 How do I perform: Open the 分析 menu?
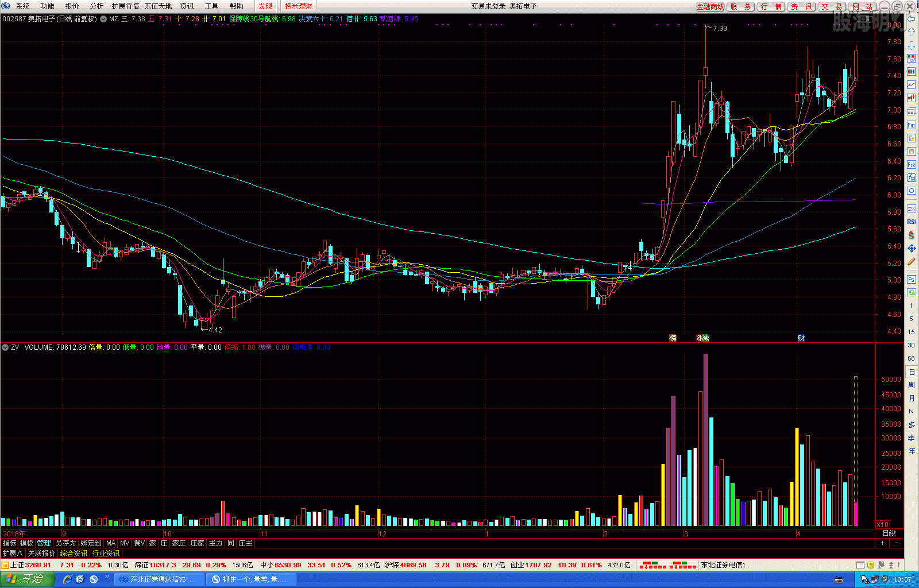97,6
